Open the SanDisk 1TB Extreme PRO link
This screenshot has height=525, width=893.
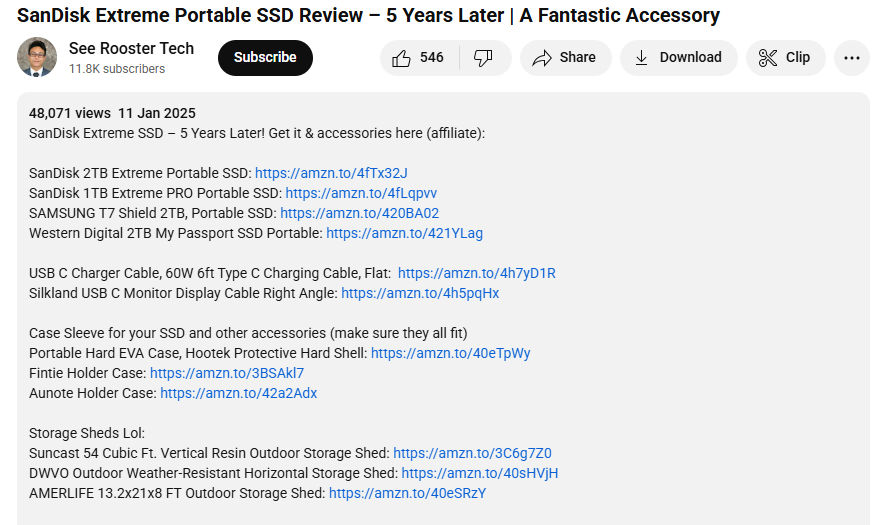click(x=361, y=193)
